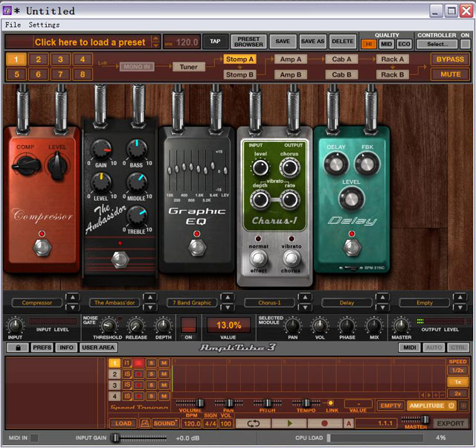
Task: Switch to the Rack A module
Action: pos(392,60)
